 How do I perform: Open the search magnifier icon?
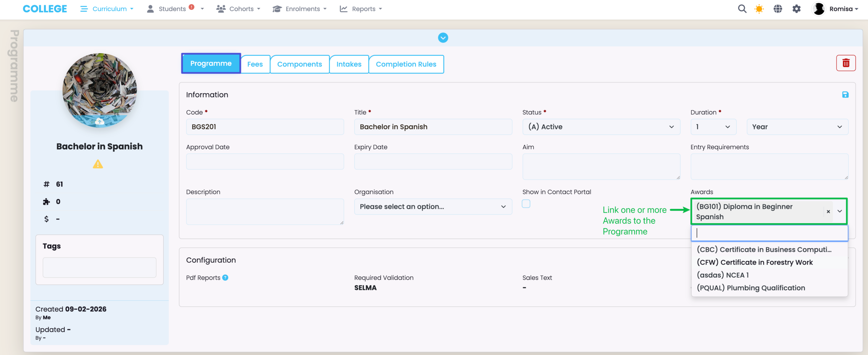tap(742, 9)
